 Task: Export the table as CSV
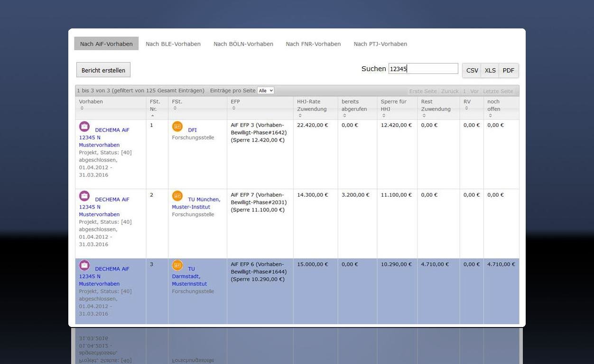pyautogui.click(x=472, y=70)
